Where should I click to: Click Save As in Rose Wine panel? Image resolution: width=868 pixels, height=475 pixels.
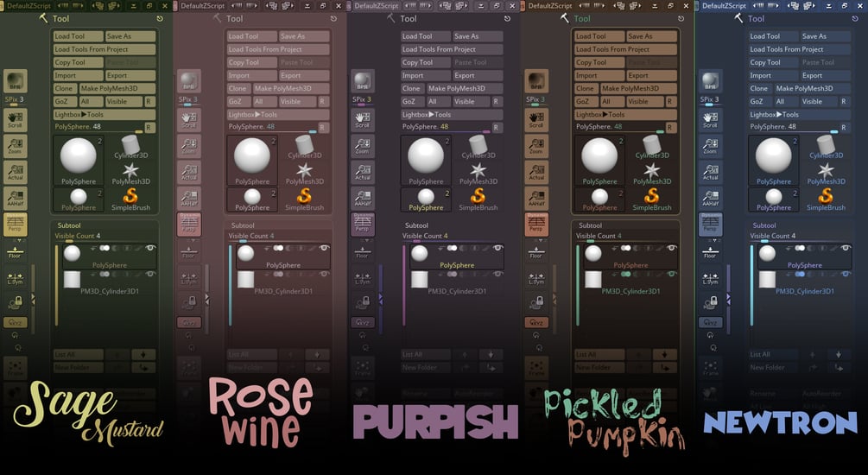[304, 36]
